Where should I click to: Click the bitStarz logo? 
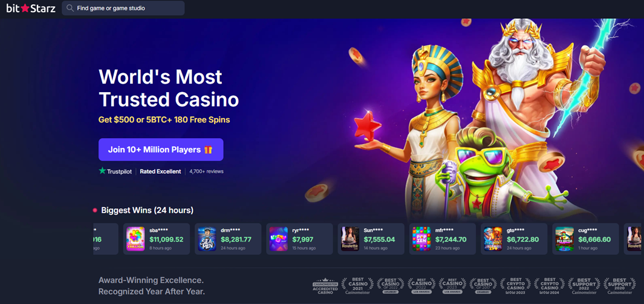point(31,8)
